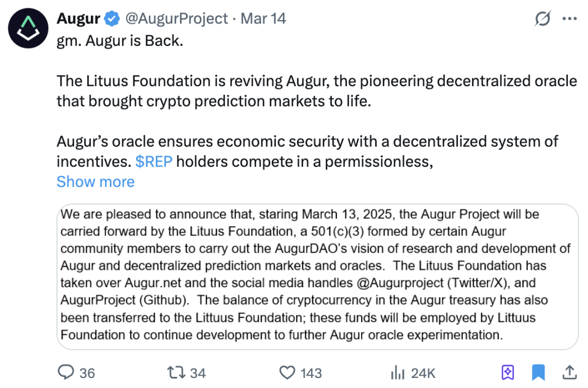Click the 143 like count
Image resolution: width=588 pixels, height=388 pixels.
pyautogui.click(x=309, y=372)
